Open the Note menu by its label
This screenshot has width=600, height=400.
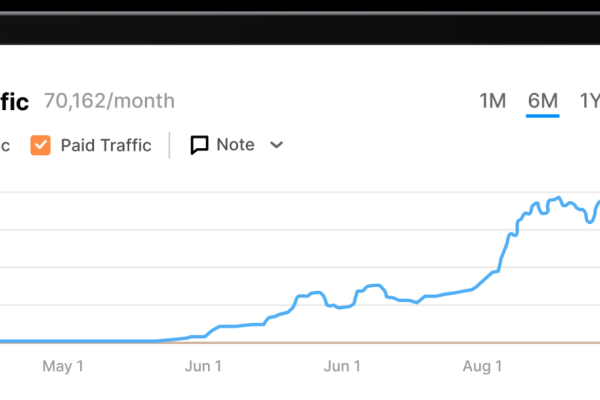[x=235, y=145]
